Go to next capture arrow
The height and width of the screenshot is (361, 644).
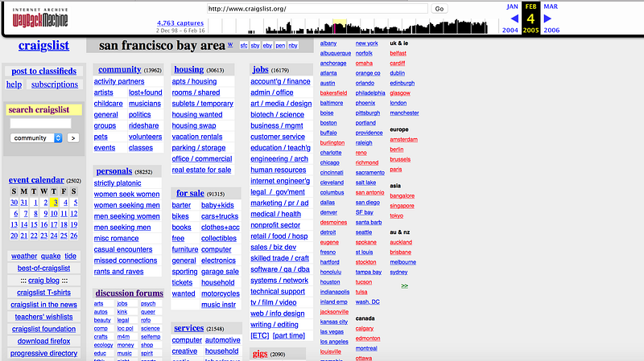(x=547, y=18)
